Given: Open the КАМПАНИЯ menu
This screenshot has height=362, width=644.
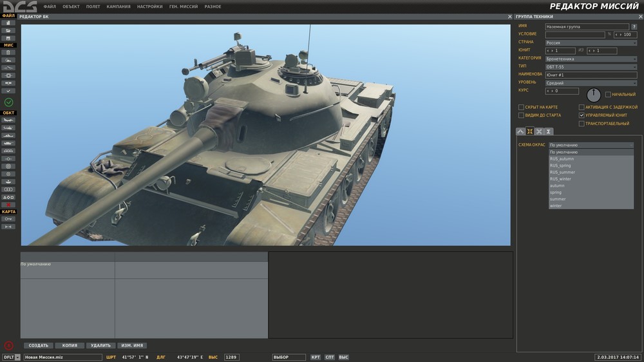Looking at the screenshot, I should tap(118, 6).
